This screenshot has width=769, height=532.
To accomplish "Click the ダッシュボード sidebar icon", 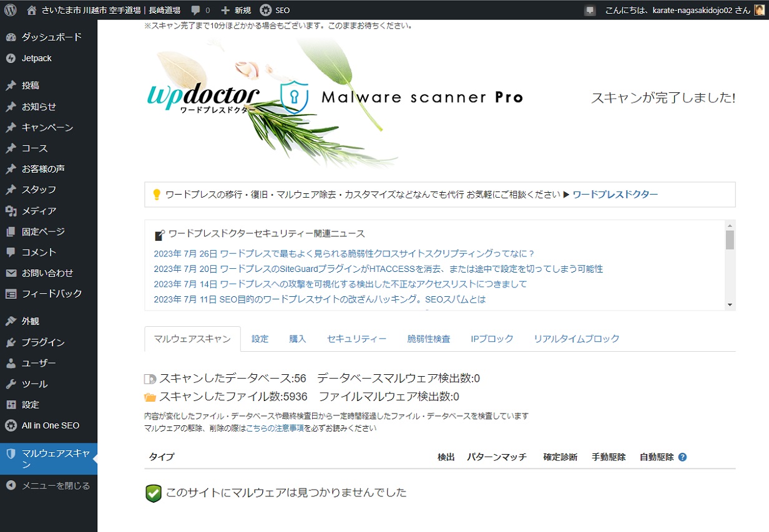I will [11, 37].
